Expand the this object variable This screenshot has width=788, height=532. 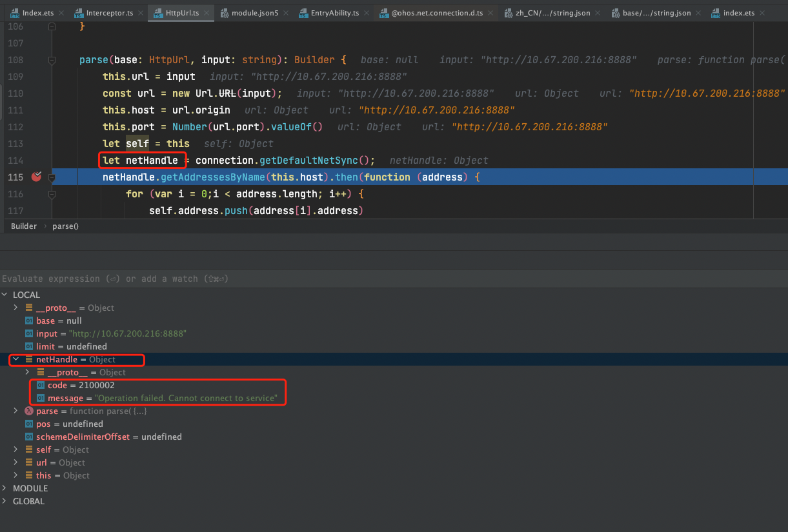[16, 475]
